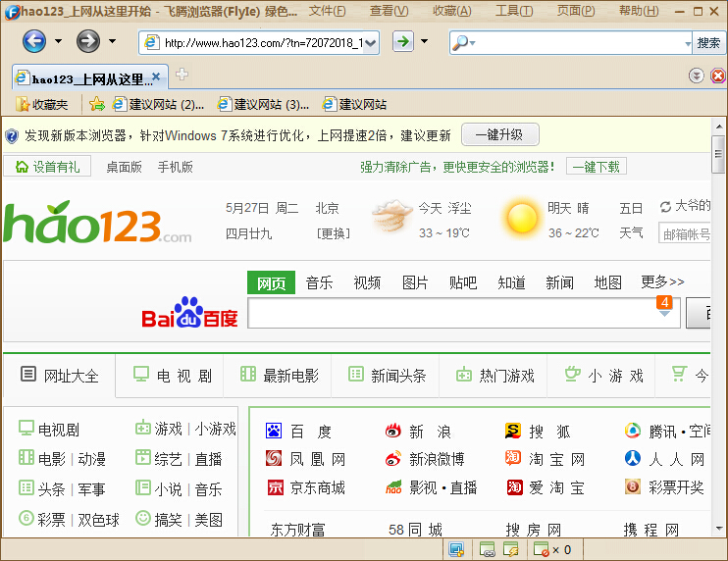Select the 地图 search tab
The width and height of the screenshot is (728, 561).
[607, 282]
